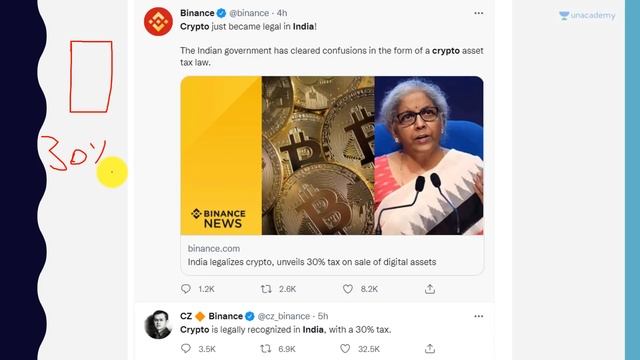The image size is (640, 360).
Task: Like CZ Binance's tweet with 32.5K likes
Action: 345,349
